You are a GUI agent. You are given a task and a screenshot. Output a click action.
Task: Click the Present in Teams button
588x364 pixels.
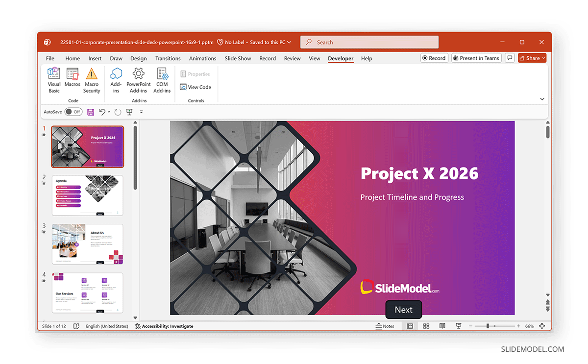(476, 57)
